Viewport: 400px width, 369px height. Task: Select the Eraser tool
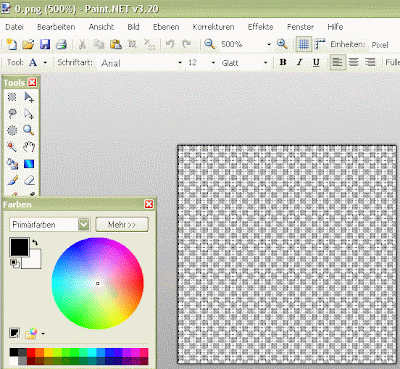click(29, 180)
